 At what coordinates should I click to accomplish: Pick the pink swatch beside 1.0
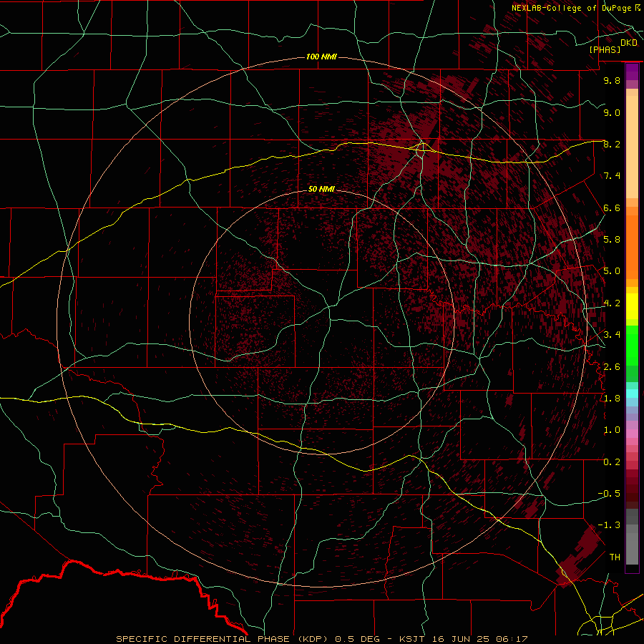point(632,434)
